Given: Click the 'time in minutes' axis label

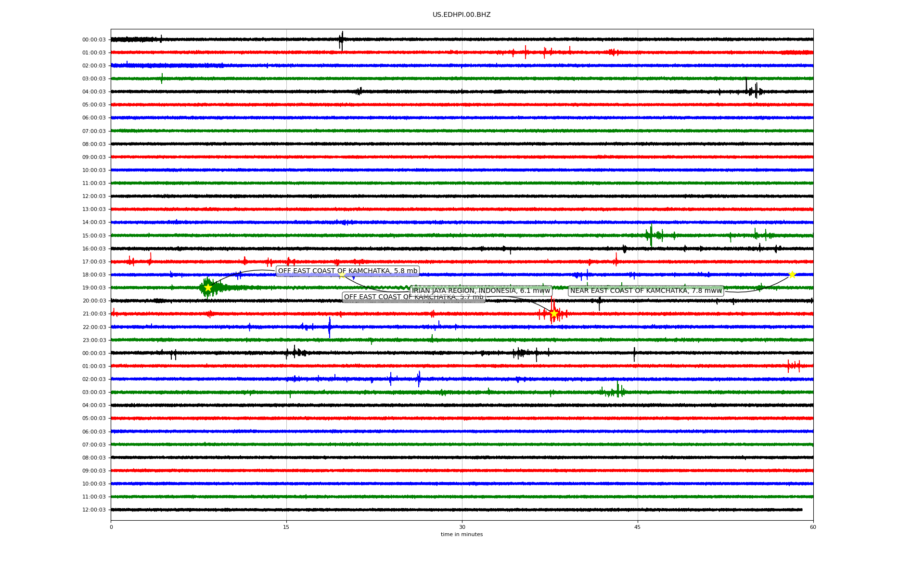Looking at the screenshot, I should [462, 534].
